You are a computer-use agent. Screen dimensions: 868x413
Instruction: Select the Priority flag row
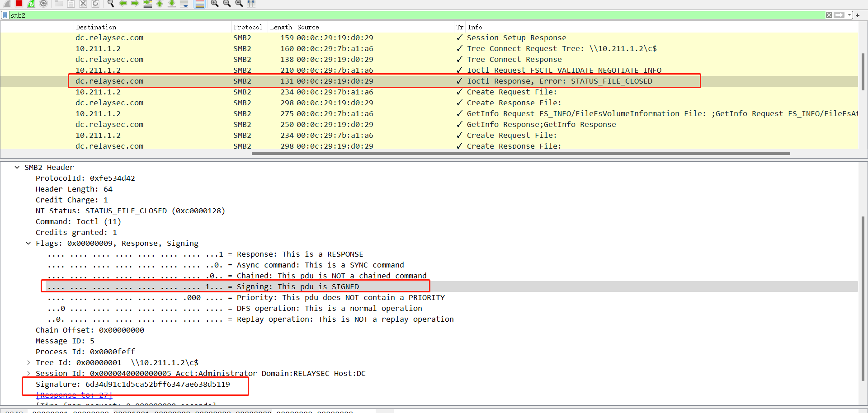click(246, 297)
